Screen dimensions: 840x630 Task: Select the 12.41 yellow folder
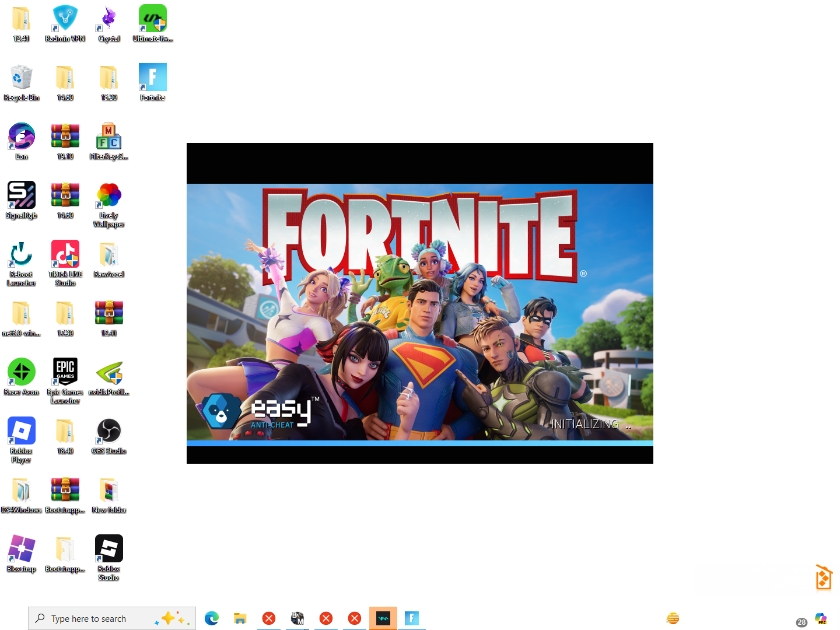(x=22, y=23)
